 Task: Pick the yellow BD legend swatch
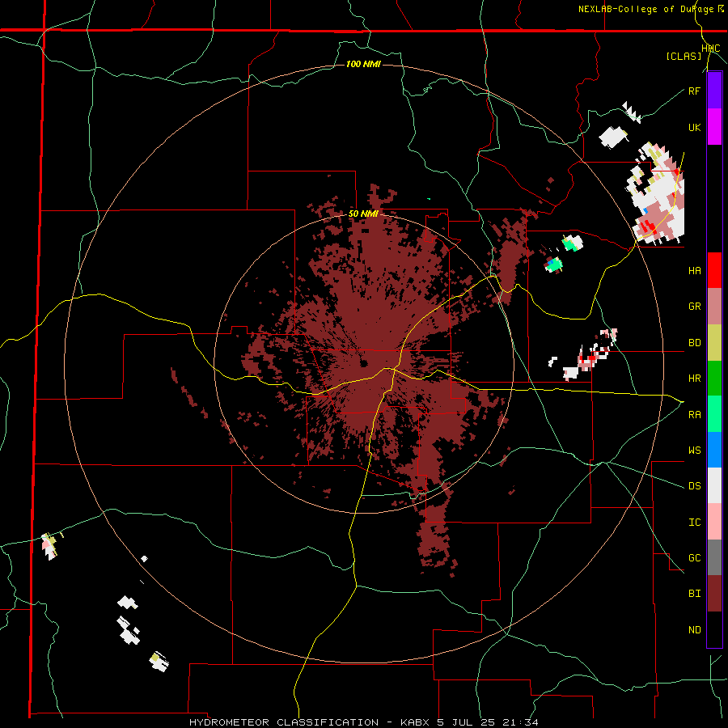(x=714, y=343)
